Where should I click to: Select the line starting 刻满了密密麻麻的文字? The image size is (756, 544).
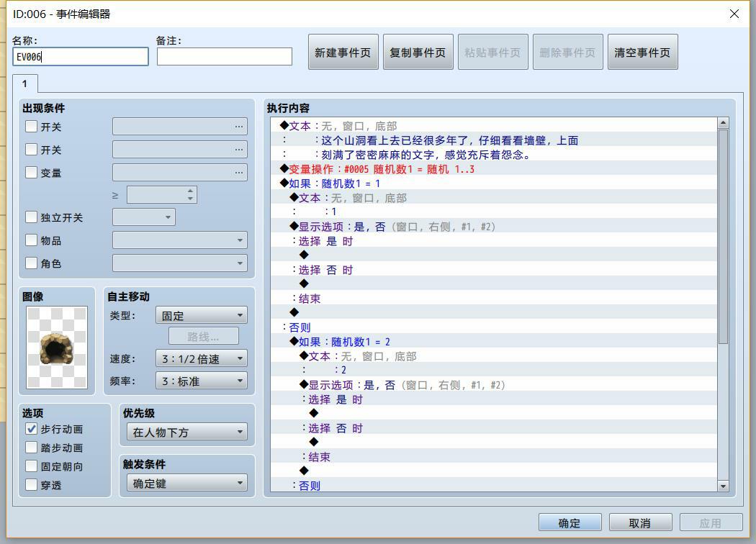point(494,155)
